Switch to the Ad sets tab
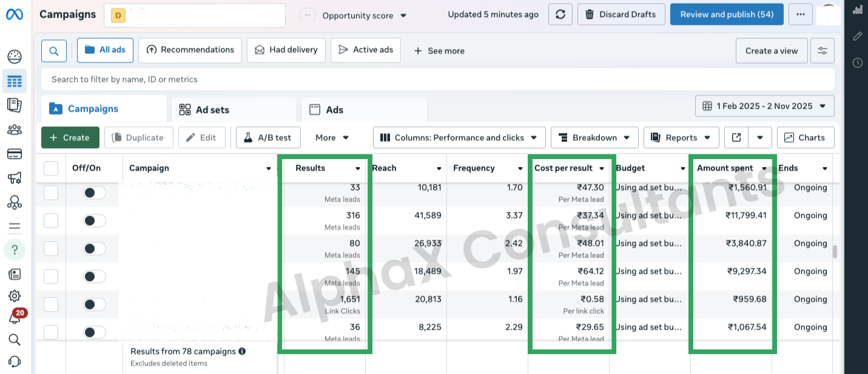The height and width of the screenshot is (374, 868). [204, 110]
